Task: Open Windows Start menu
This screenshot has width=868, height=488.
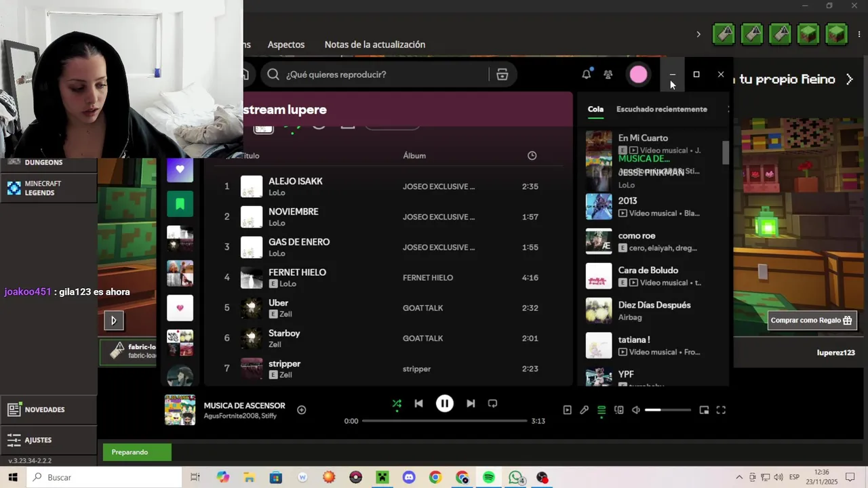Action: click(x=13, y=477)
